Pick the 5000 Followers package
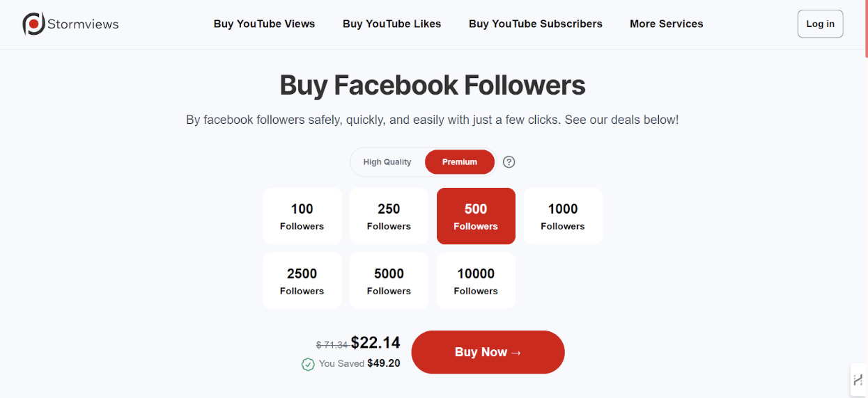Screen dimensions: 868x398 coord(389,280)
